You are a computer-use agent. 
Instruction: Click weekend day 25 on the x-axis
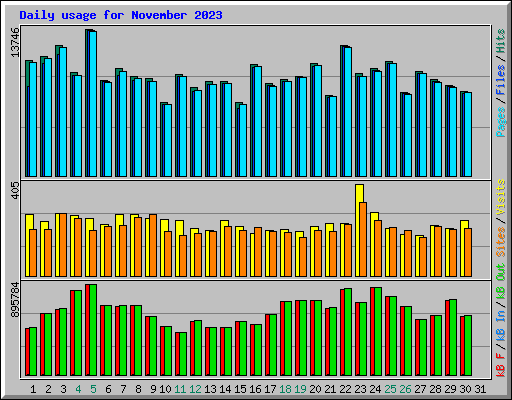390,389
